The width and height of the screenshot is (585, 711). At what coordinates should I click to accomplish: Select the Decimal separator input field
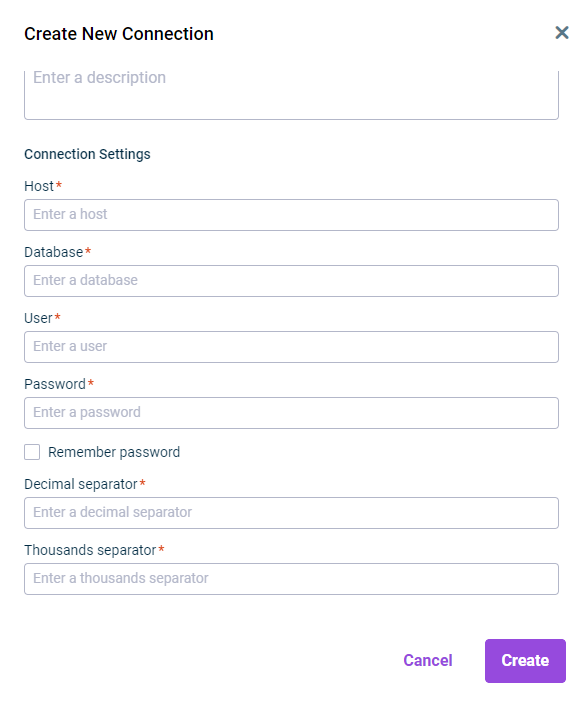(x=291, y=513)
